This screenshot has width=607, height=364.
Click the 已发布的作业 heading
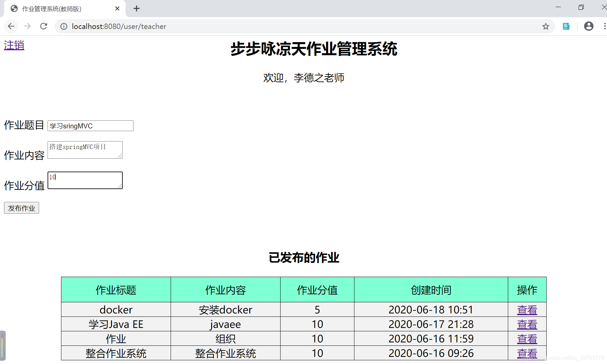304,257
